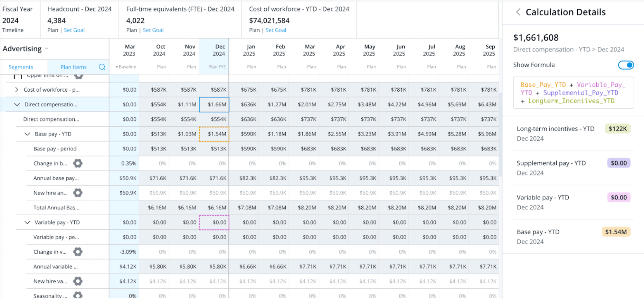This screenshot has height=299, width=644.
Task: Open the Advertising segment dropdown
Action: (26, 49)
